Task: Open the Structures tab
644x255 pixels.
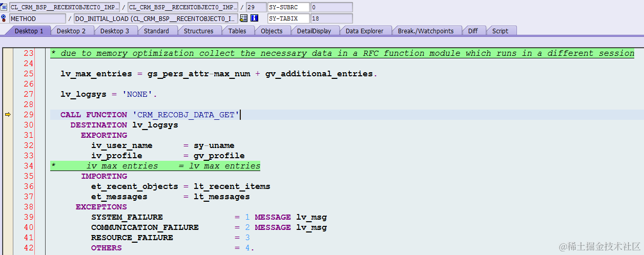Action: coord(198,31)
